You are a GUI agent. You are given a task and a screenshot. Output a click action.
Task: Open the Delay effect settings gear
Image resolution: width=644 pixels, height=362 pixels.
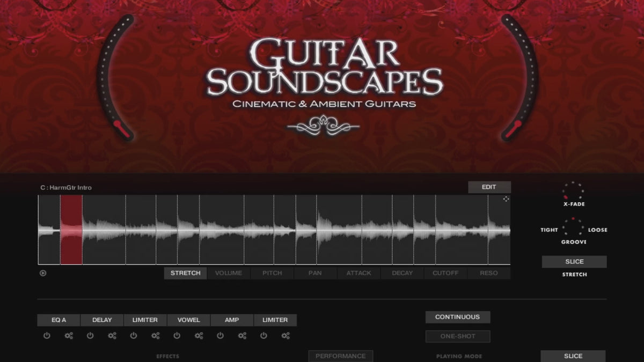(112, 336)
